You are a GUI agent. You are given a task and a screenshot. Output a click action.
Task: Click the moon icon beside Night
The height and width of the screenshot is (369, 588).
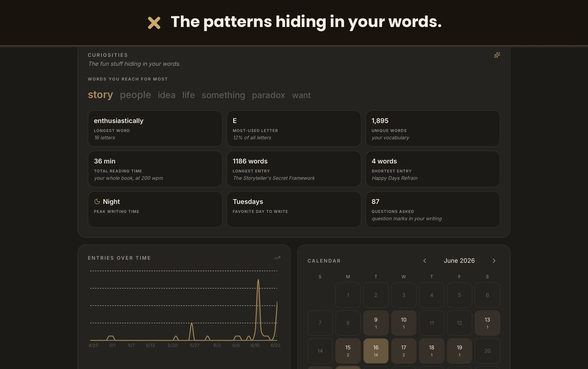(97, 202)
